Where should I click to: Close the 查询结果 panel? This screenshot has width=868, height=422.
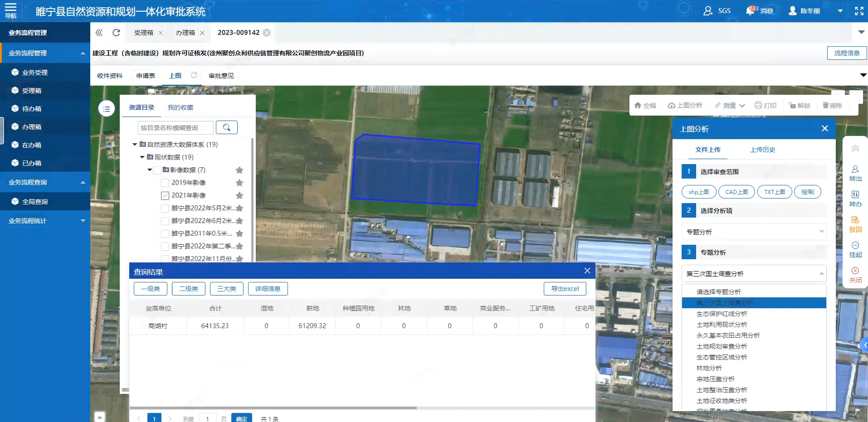pyautogui.click(x=587, y=271)
